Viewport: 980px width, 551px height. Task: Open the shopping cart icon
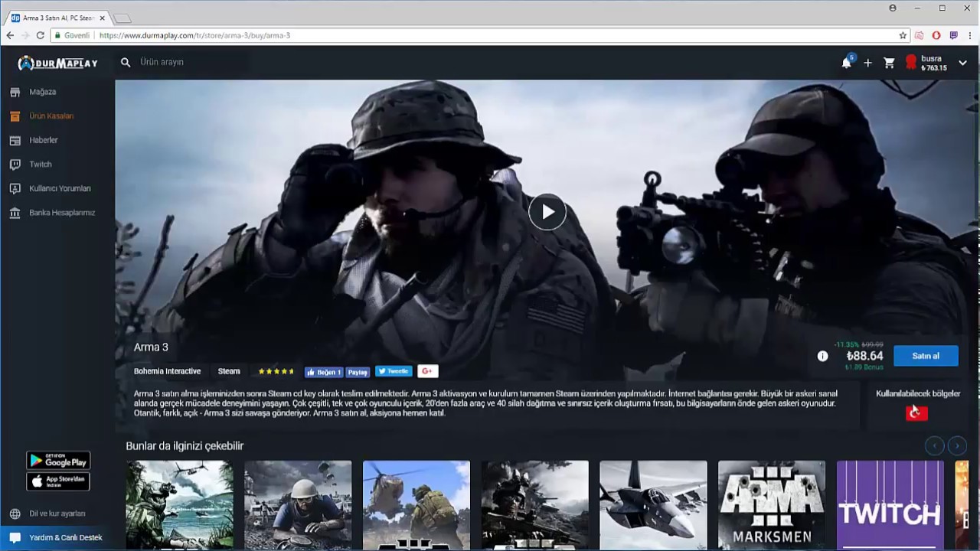889,63
